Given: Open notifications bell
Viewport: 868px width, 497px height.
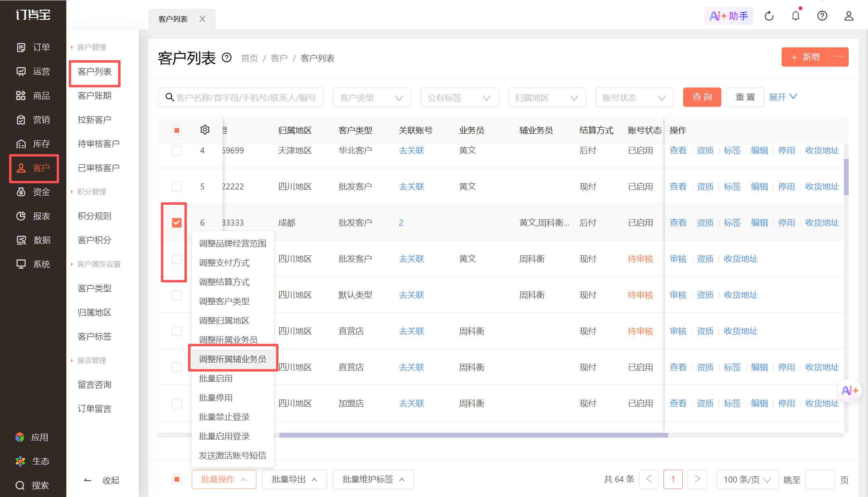Looking at the screenshot, I should [x=796, y=16].
